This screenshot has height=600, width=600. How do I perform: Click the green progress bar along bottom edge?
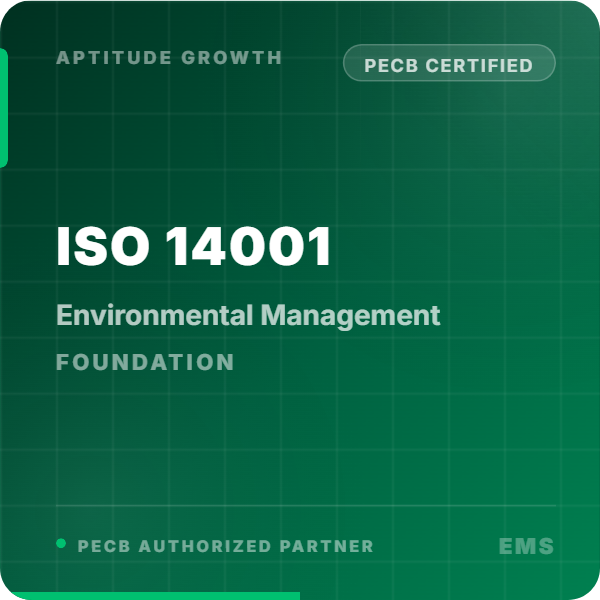150,596
